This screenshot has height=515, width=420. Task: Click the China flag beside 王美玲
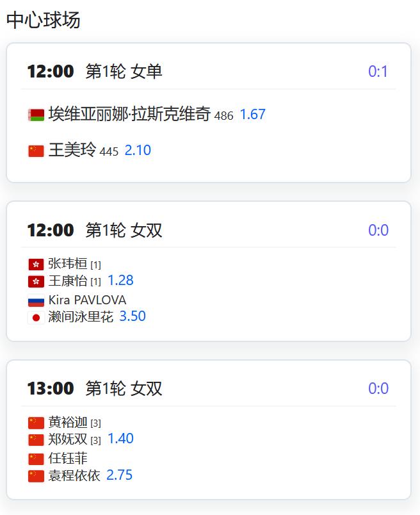36,151
